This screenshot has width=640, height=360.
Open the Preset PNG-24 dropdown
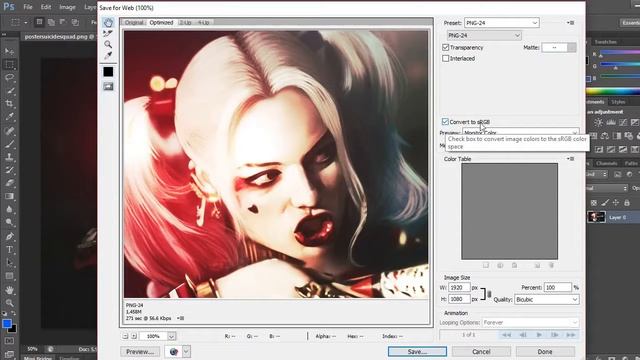[x=502, y=23]
